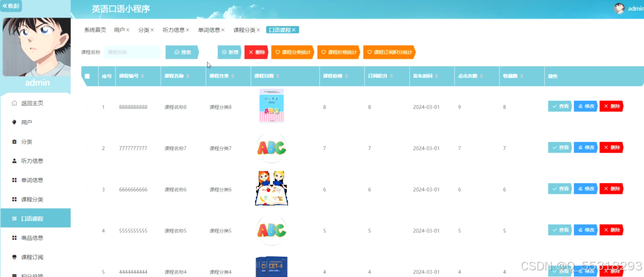
Task: Close the 课程分类 tab with its X
Action: point(259,30)
